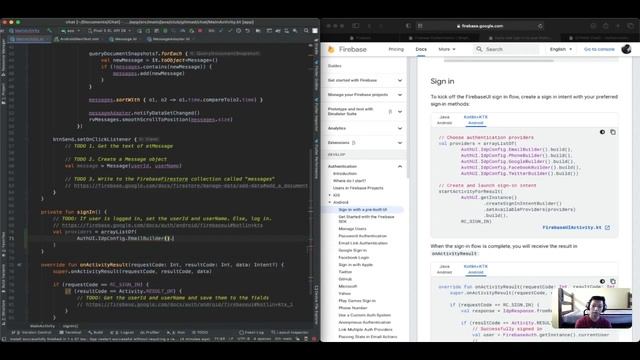Click the red stop icon in Android Studio's toolbar
640x360 pixels.
coord(200,31)
